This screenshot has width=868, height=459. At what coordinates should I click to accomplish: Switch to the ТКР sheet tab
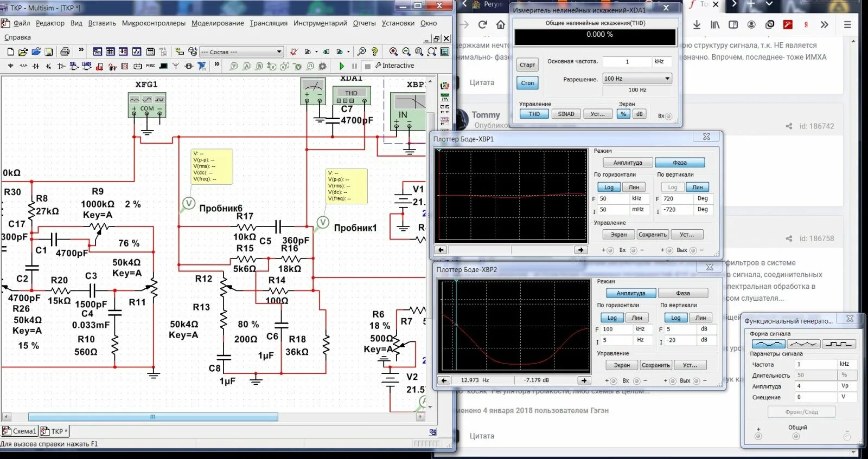[x=54, y=431]
